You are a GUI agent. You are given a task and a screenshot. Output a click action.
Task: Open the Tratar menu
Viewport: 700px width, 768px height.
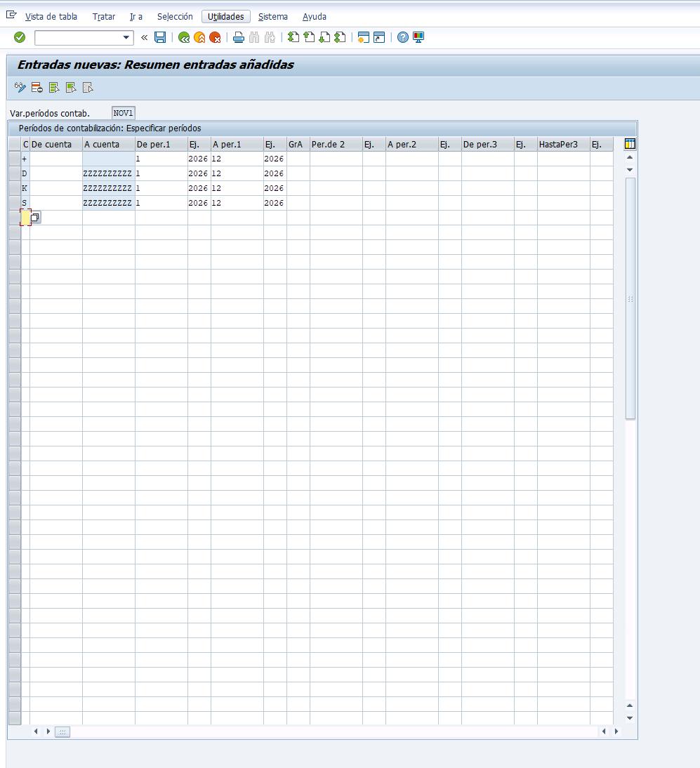coord(104,17)
